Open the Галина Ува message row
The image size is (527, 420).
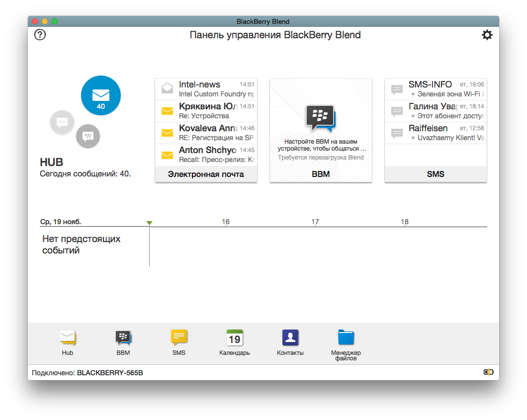436,111
